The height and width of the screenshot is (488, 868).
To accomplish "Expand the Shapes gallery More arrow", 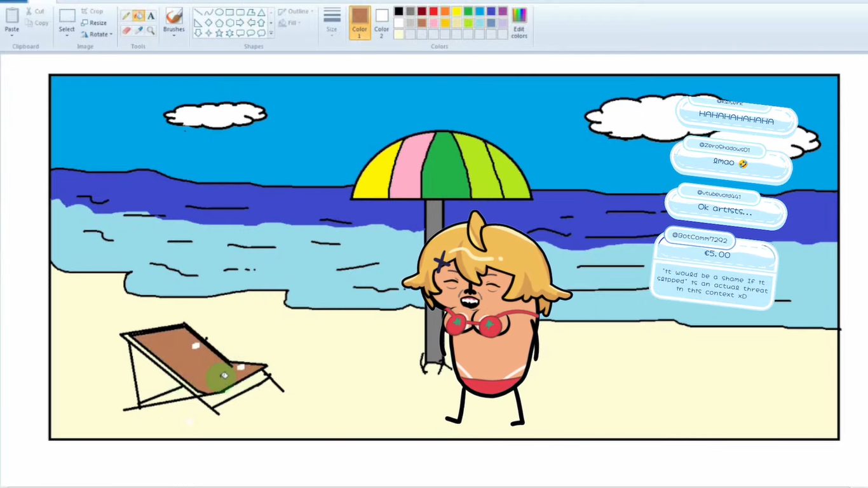I will tap(271, 33).
